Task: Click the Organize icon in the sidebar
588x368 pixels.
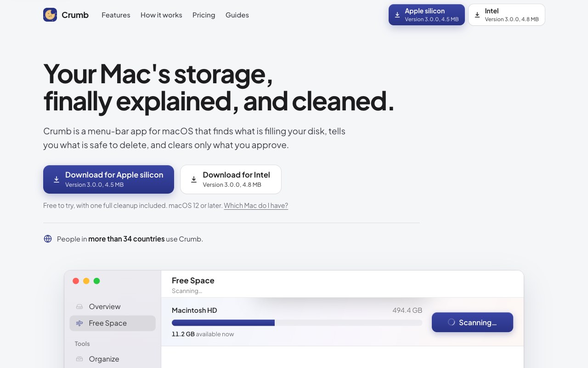Action: [79, 359]
